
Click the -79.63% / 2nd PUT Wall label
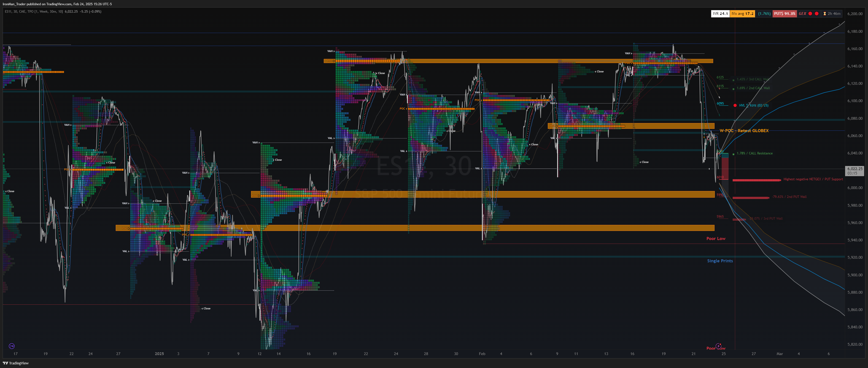click(789, 197)
